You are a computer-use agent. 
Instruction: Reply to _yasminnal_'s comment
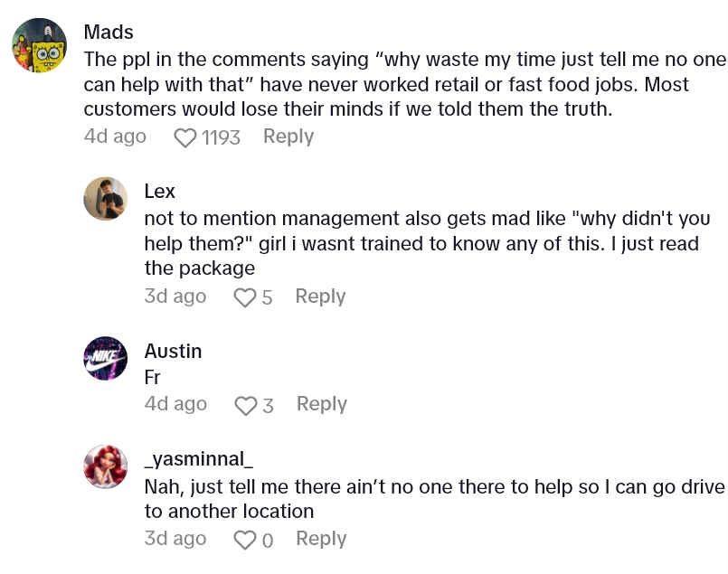[x=321, y=539]
